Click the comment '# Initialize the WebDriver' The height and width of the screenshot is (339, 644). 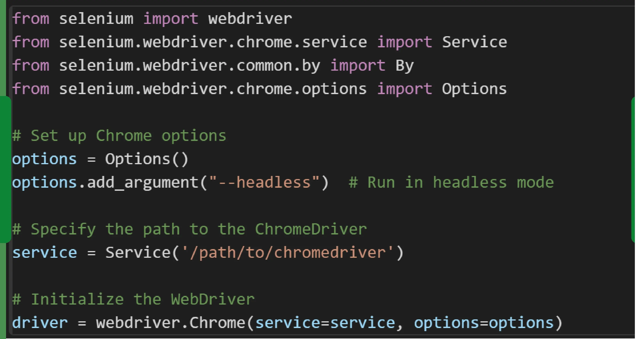point(133,299)
